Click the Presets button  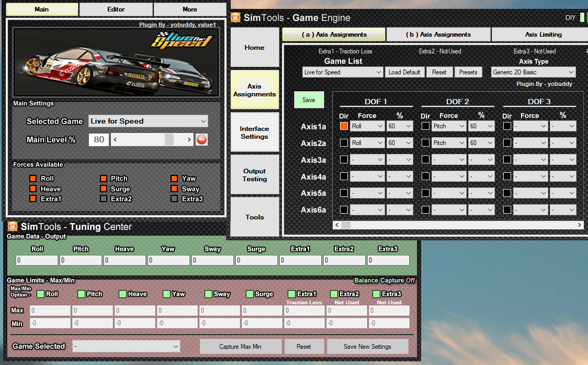coord(468,72)
